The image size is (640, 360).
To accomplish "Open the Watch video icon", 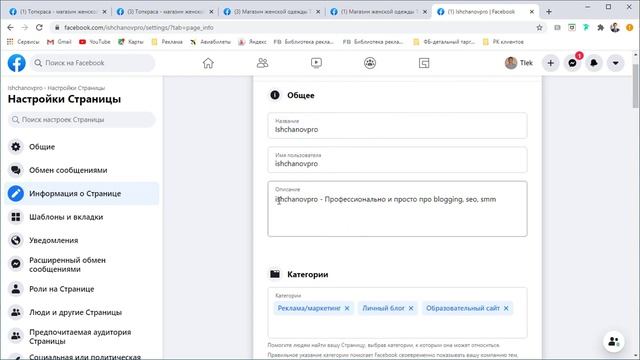I will tap(316, 63).
